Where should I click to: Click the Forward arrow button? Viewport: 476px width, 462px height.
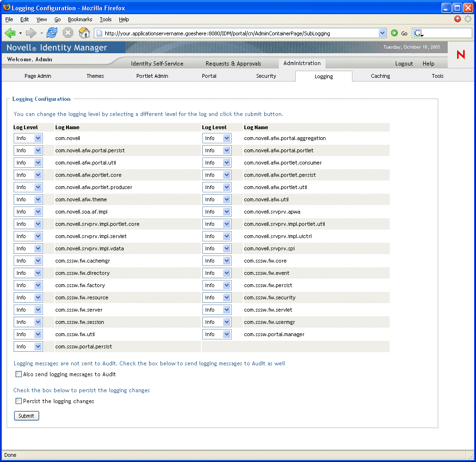click(x=31, y=33)
